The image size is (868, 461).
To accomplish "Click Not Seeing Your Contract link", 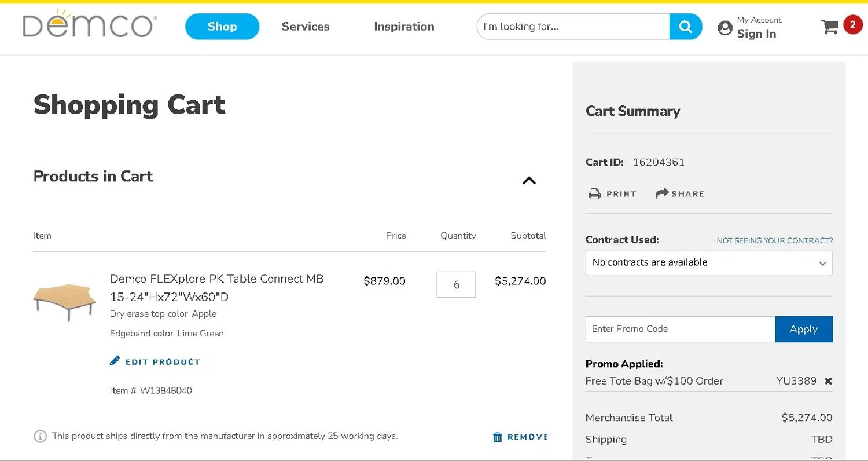I will (774, 240).
